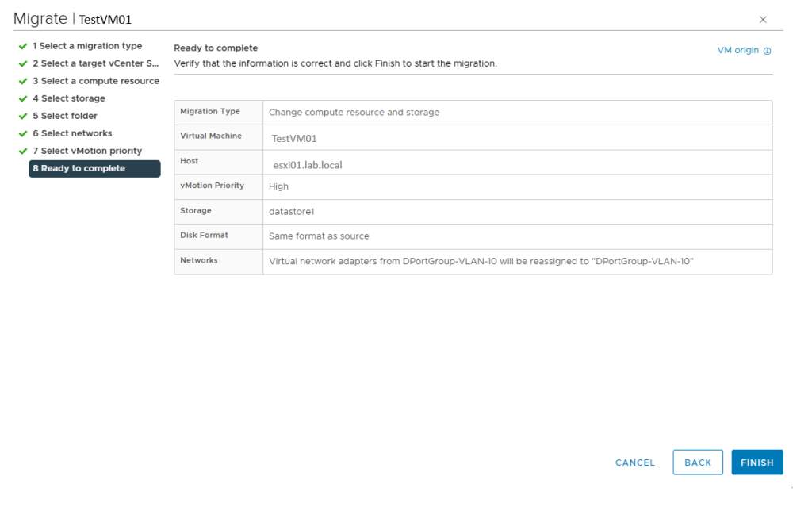Close the Migrate dialog with X
The image size is (812, 507).
[x=763, y=19]
